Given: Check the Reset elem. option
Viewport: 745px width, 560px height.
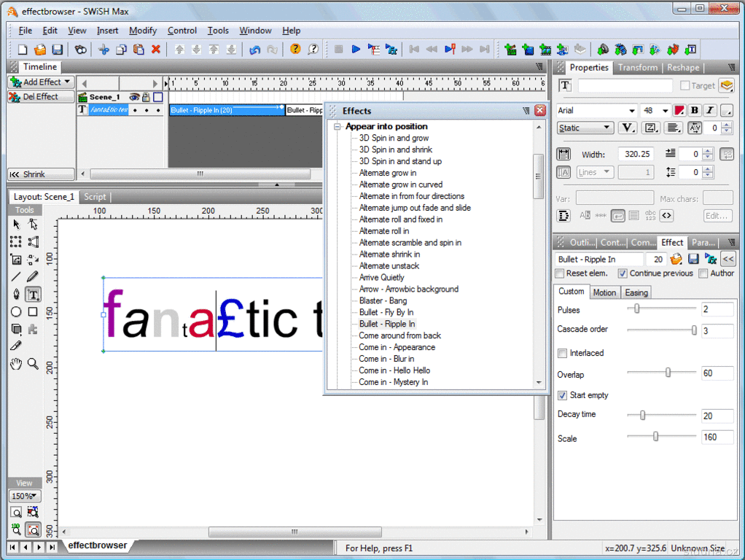Looking at the screenshot, I should (x=560, y=274).
